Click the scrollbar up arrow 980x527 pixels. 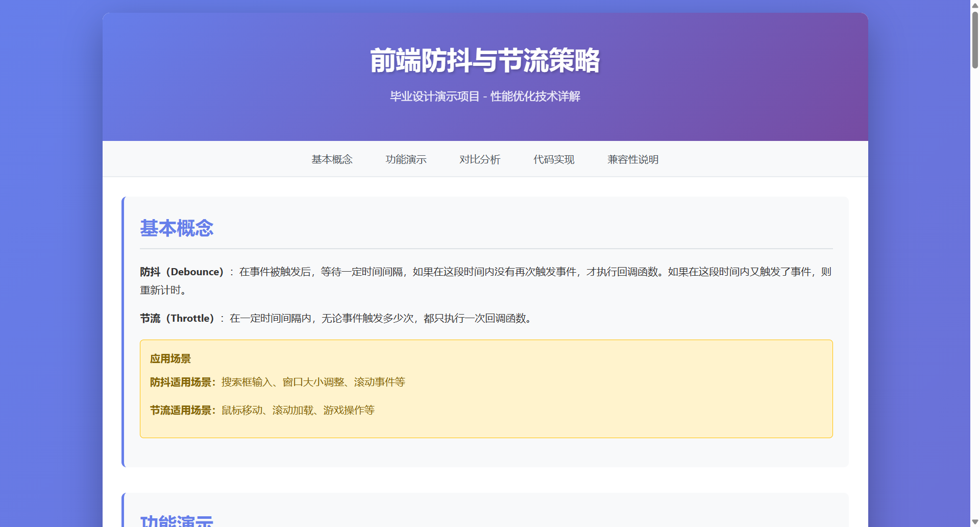pos(975,5)
